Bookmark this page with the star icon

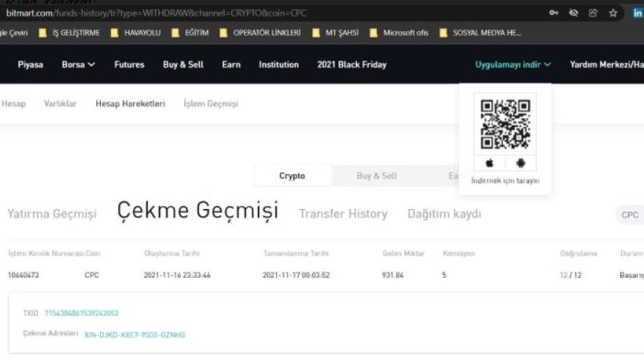click(x=613, y=13)
